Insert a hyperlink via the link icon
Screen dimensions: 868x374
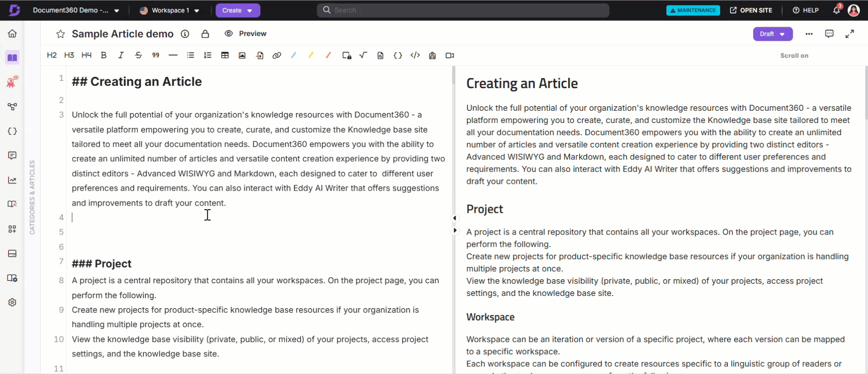pos(277,55)
